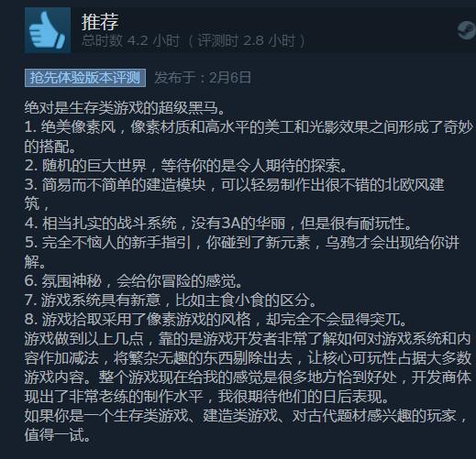Click point 3 about 建造模块

coord(234,194)
